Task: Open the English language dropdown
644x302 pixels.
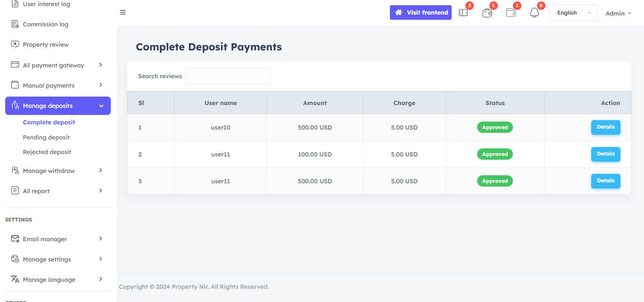Action: coord(572,13)
